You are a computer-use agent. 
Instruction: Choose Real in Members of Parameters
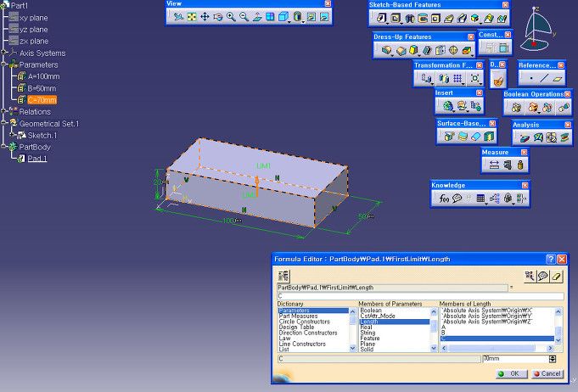[366, 328]
